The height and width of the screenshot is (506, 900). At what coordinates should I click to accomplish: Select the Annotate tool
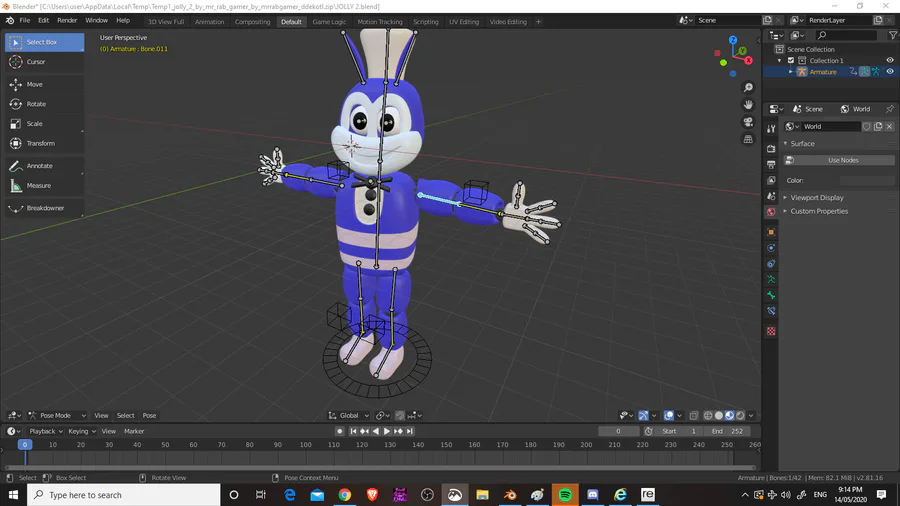click(44, 166)
